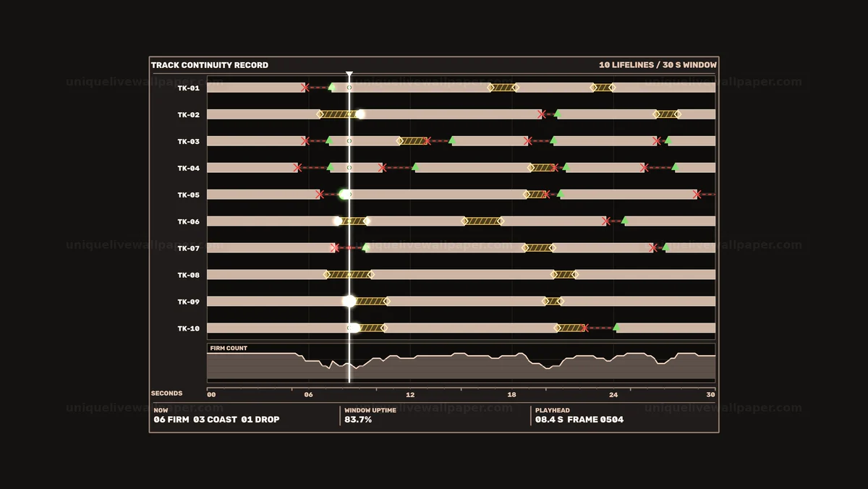The height and width of the screenshot is (489, 868).
Task: Click the 00 seconds axis label
Action: click(211, 395)
